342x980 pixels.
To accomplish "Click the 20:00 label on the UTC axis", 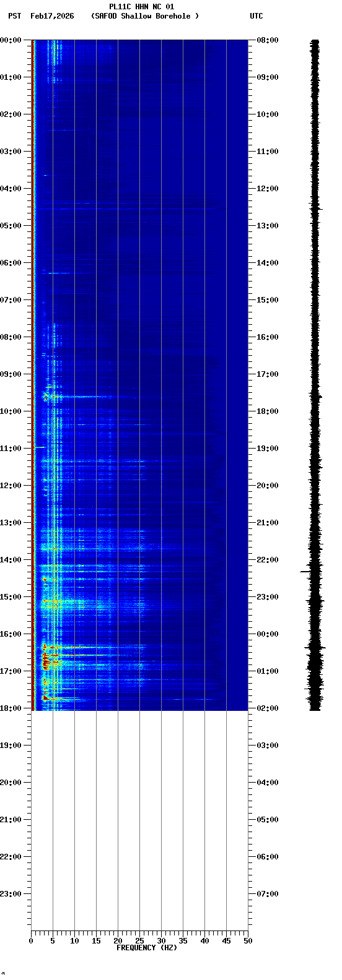I will point(268,486).
